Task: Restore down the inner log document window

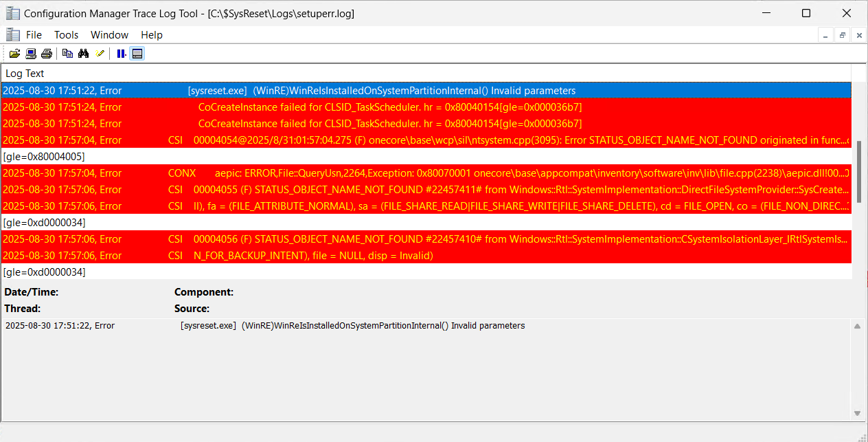Action: [842, 35]
